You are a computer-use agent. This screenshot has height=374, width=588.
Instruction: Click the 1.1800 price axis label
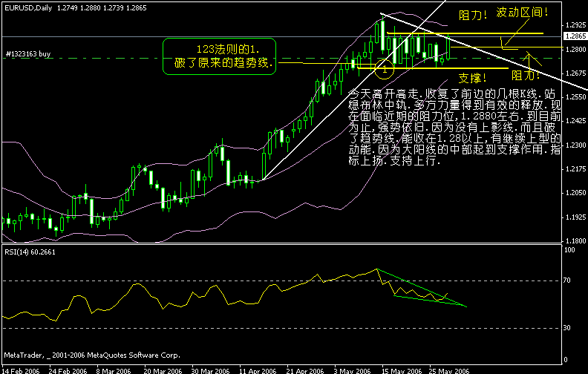pyautogui.click(x=575, y=241)
